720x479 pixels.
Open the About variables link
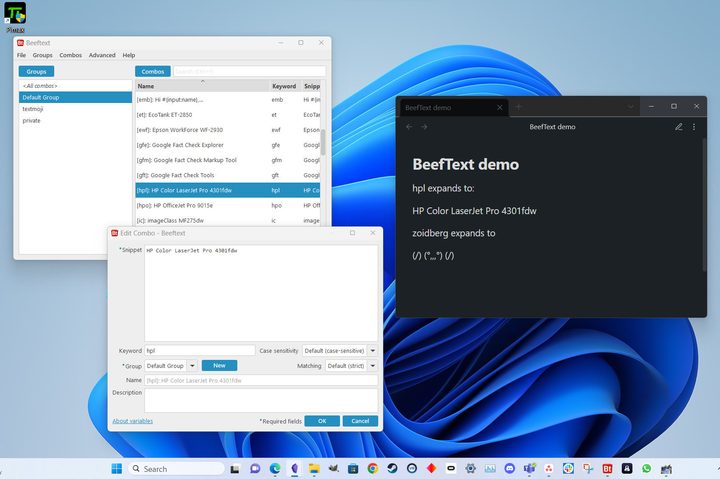[133, 421]
